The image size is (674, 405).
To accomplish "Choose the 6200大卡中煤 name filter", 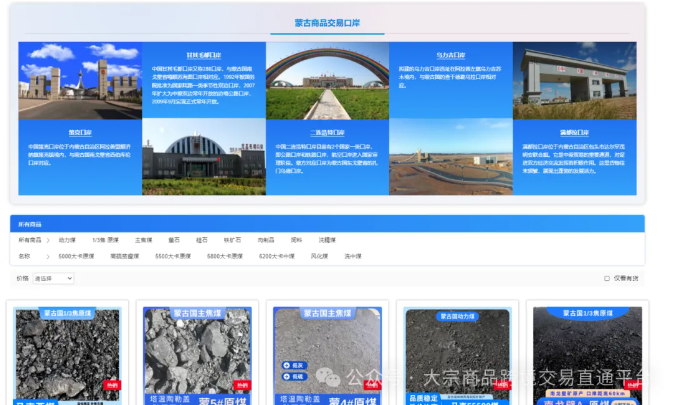I will [276, 256].
